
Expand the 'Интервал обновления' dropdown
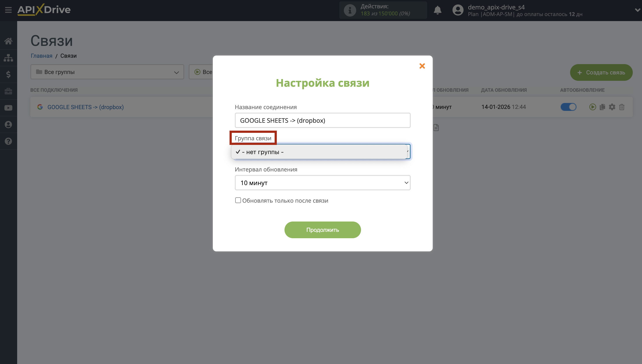point(322,183)
